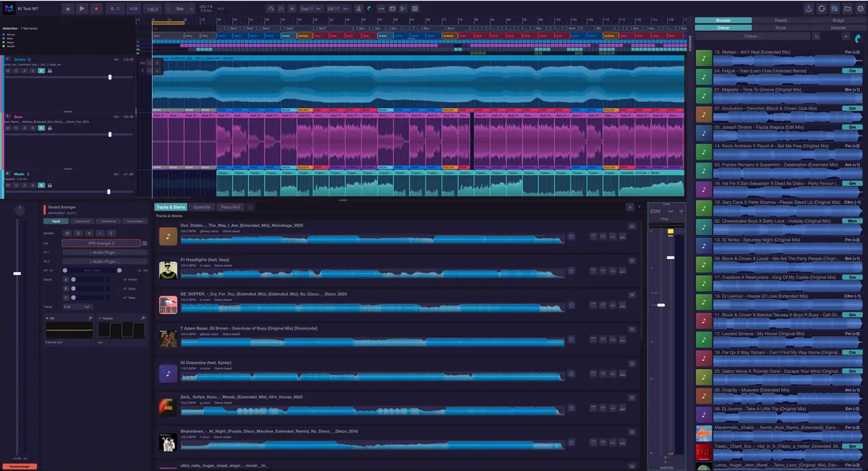Switch to the Palette tab
This screenshot has width=868, height=471.
click(x=780, y=20)
